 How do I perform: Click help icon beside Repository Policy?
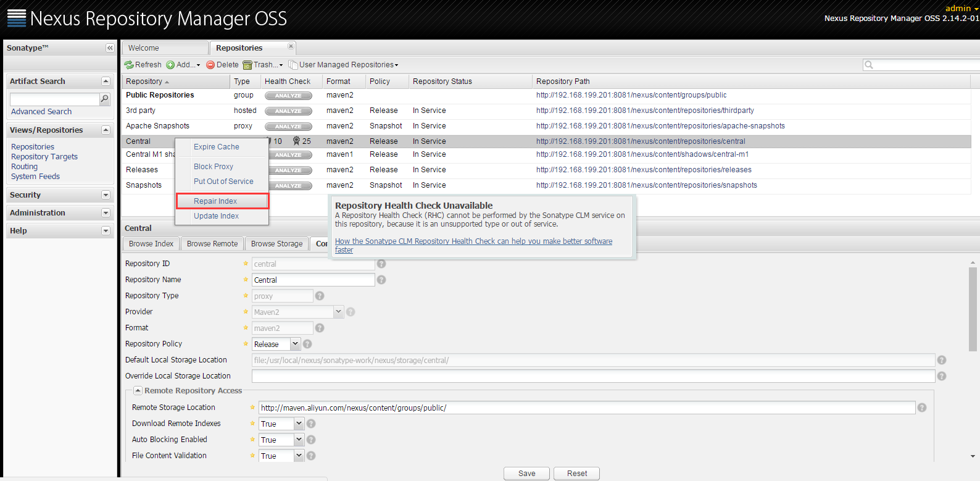point(307,344)
